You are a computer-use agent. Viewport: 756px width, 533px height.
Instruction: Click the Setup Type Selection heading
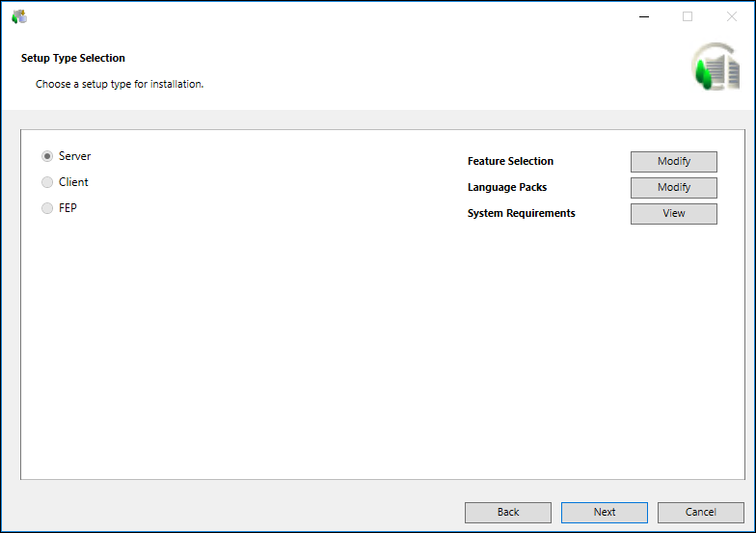pos(73,59)
